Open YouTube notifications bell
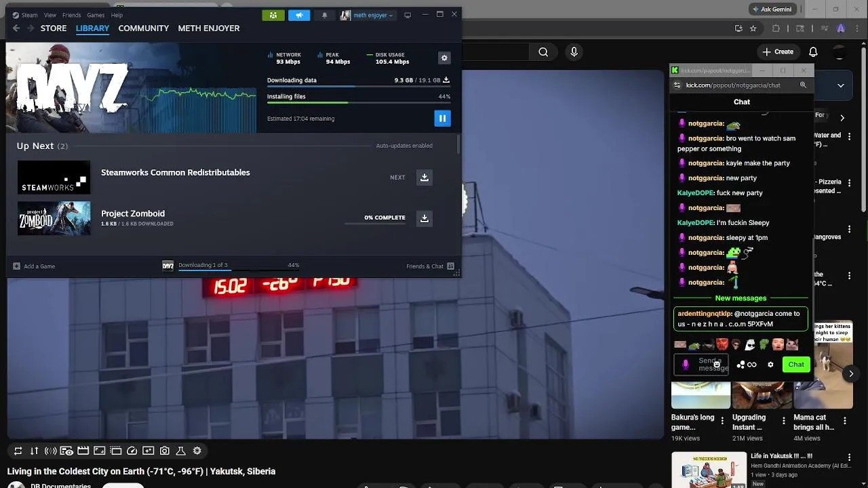This screenshot has width=868, height=488. [813, 52]
